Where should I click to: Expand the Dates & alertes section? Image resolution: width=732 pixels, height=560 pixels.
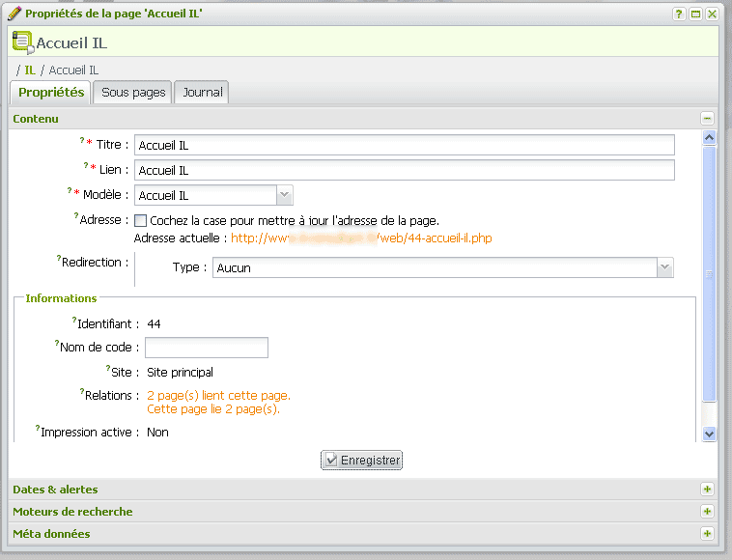pyautogui.click(x=707, y=490)
